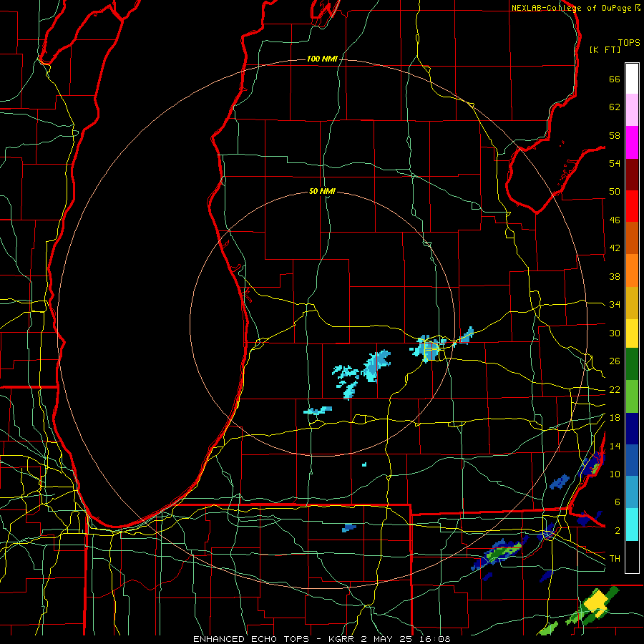The width and height of the screenshot is (644, 644).
Task: Click the 58 value on the legend
Action: (x=615, y=135)
